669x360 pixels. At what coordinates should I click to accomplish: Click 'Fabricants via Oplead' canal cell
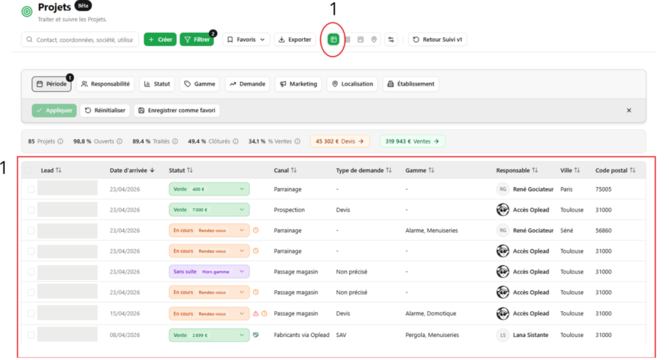pos(301,335)
